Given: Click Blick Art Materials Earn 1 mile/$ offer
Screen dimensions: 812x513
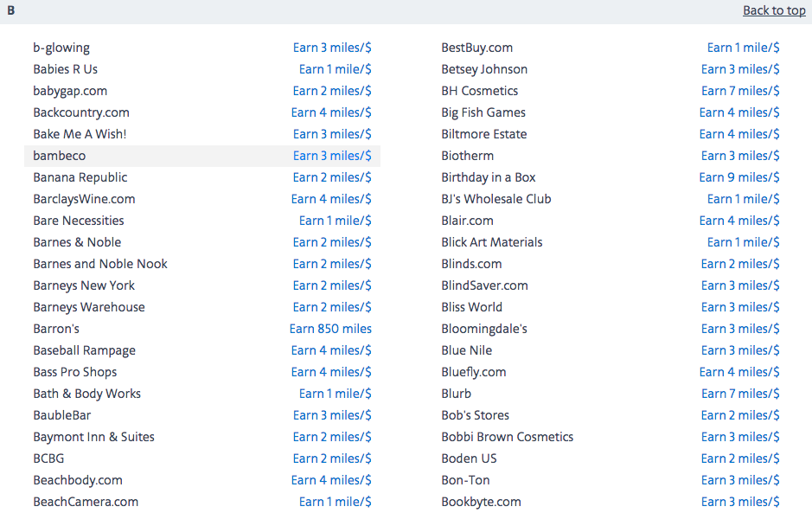Looking at the screenshot, I should click(x=743, y=242).
